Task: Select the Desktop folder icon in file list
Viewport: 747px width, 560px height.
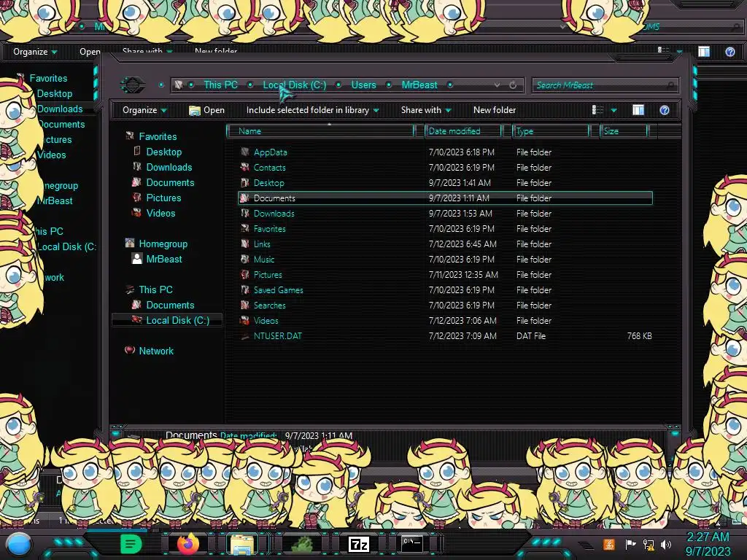Action: tap(245, 183)
